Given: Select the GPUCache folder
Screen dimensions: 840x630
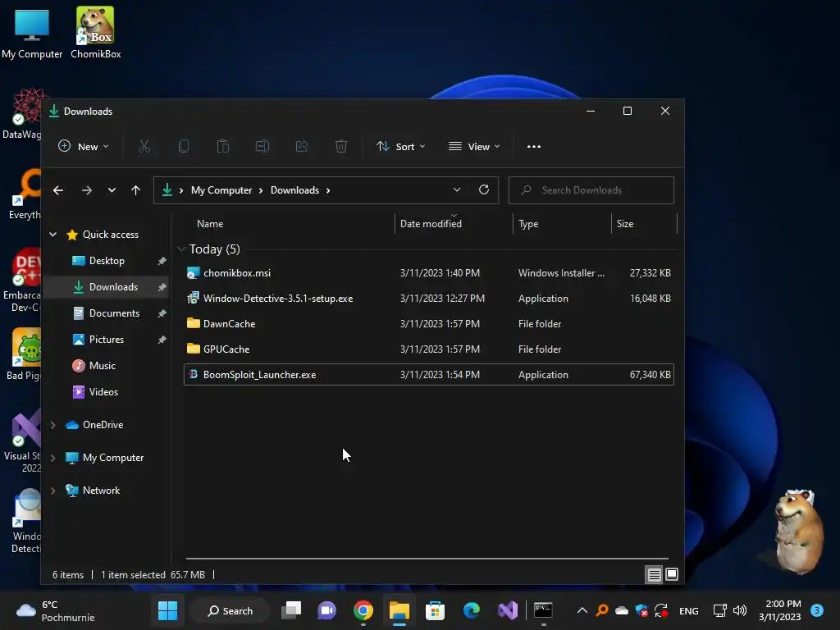Looking at the screenshot, I should pyautogui.click(x=428, y=349).
